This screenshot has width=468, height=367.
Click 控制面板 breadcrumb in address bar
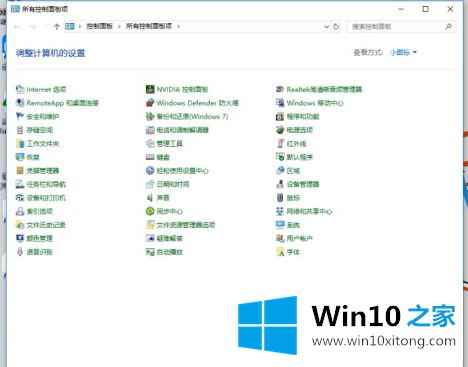point(100,26)
